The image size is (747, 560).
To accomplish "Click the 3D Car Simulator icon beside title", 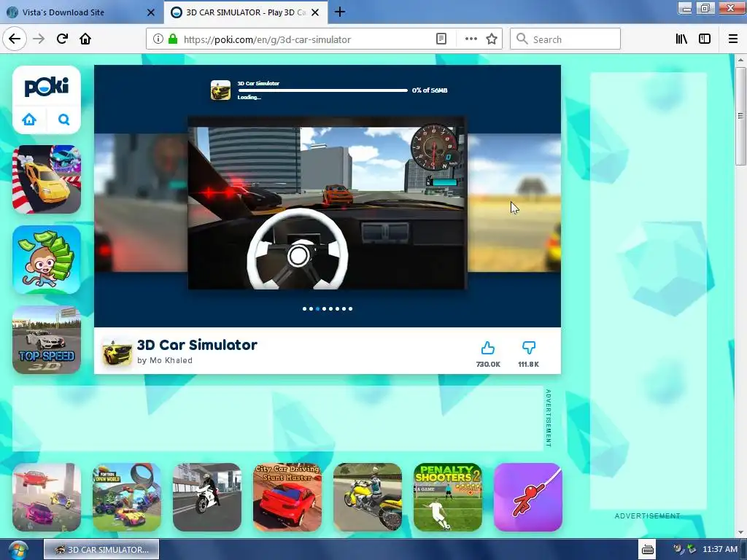I will pos(117,352).
